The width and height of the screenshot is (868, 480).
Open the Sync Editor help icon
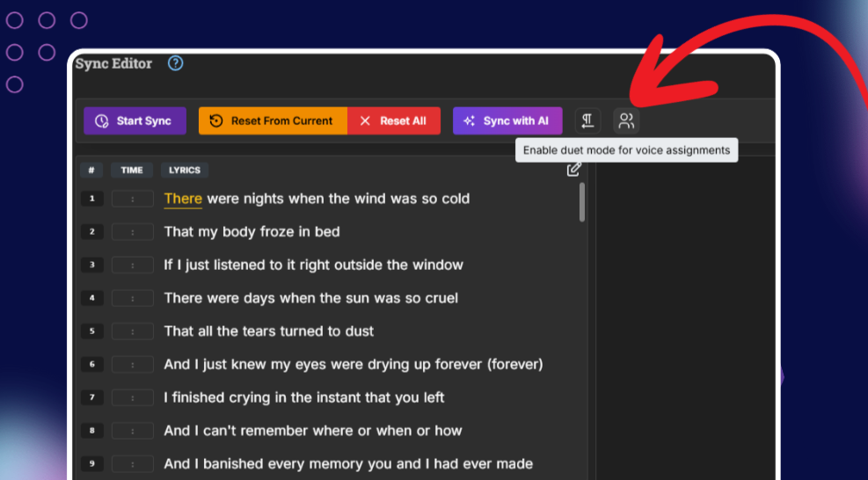point(176,63)
